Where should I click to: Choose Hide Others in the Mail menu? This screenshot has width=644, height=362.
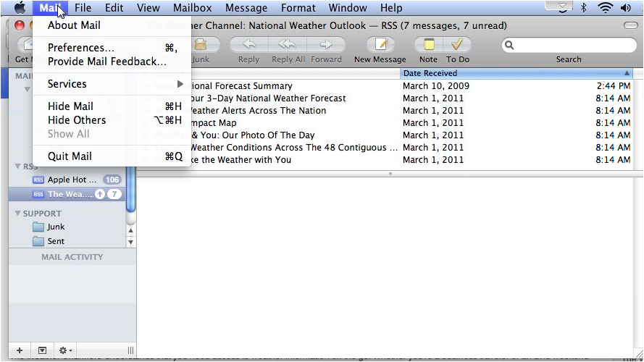(x=77, y=120)
